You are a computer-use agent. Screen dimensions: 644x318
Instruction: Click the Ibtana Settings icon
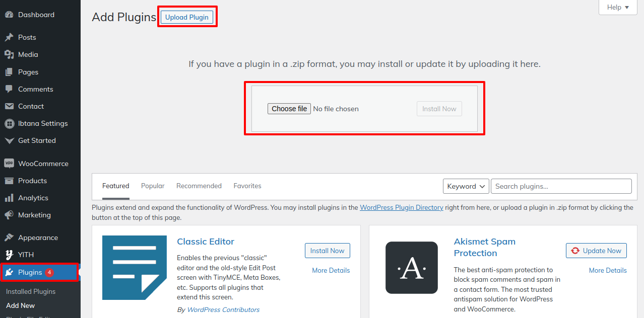point(9,123)
